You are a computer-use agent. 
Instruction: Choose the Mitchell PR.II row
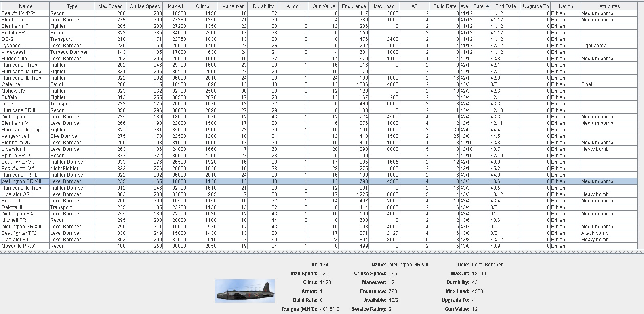(319, 220)
